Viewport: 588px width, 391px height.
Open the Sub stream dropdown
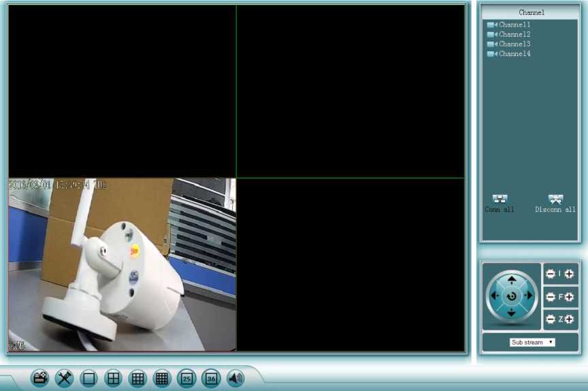532,342
